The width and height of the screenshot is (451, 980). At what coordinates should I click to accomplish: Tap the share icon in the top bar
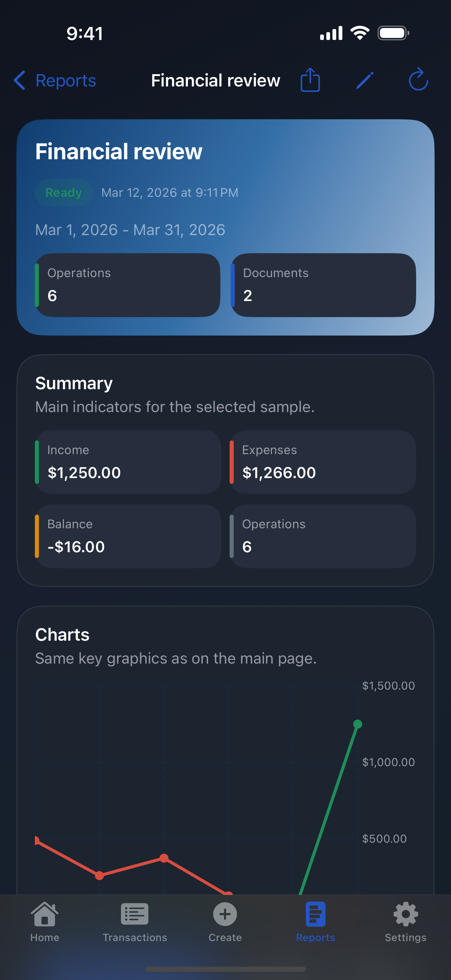(310, 80)
